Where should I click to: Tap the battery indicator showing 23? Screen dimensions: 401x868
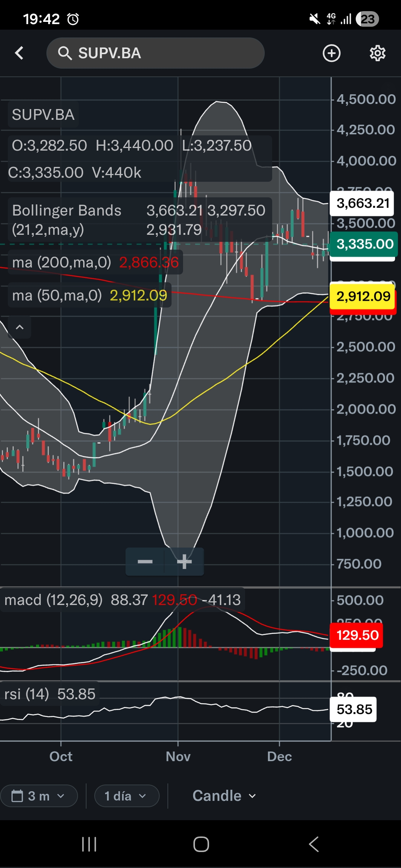tap(367, 19)
